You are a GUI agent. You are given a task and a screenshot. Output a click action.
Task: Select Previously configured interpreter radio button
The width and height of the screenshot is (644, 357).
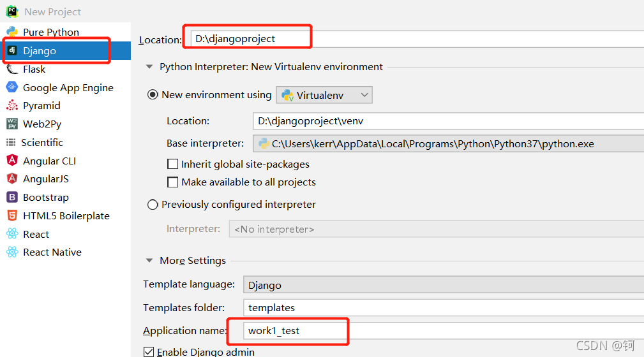(x=153, y=205)
